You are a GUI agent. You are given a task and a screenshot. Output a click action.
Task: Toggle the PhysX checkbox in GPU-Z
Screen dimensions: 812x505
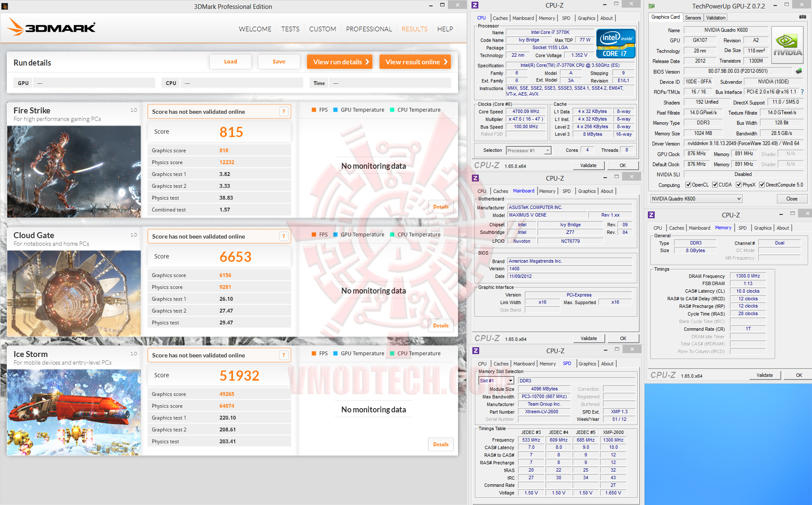[738, 185]
